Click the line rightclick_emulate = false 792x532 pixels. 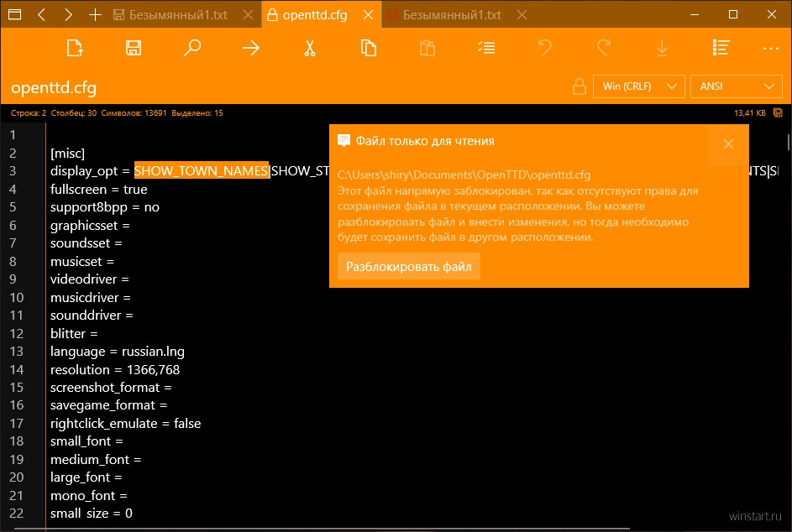[125, 424]
